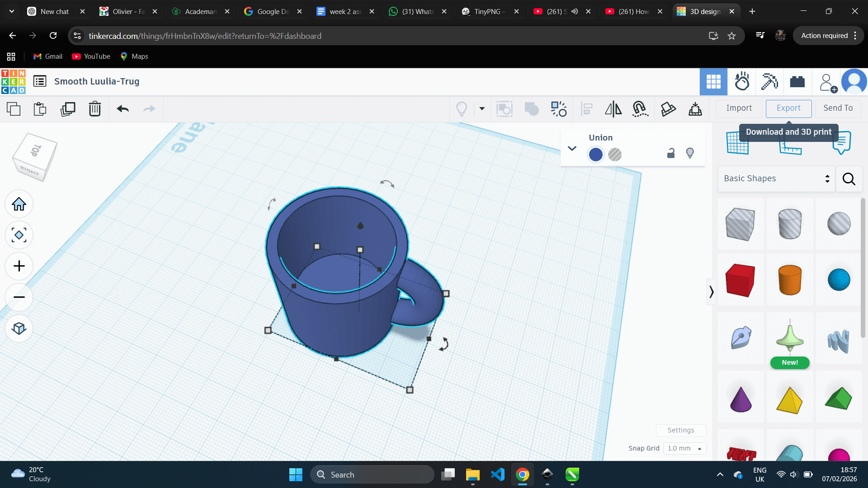The image size is (868, 488).
Task: Switch to orthographic view toggle
Action: (19, 328)
